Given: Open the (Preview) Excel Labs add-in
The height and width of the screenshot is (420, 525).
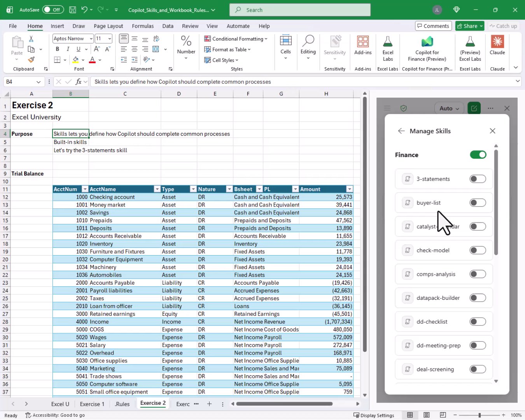Looking at the screenshot, I should (x=470, y=48).
